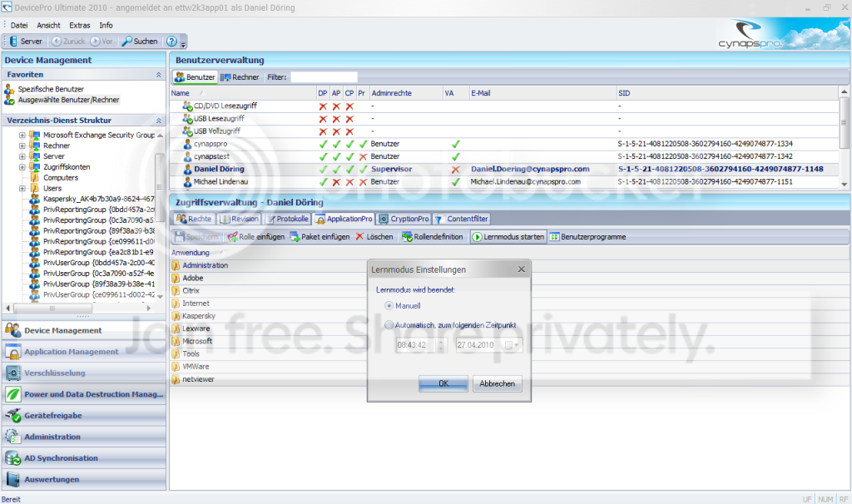Open the Info menu
This screenshot has height=504, width=852.
(x=106, y=25)
